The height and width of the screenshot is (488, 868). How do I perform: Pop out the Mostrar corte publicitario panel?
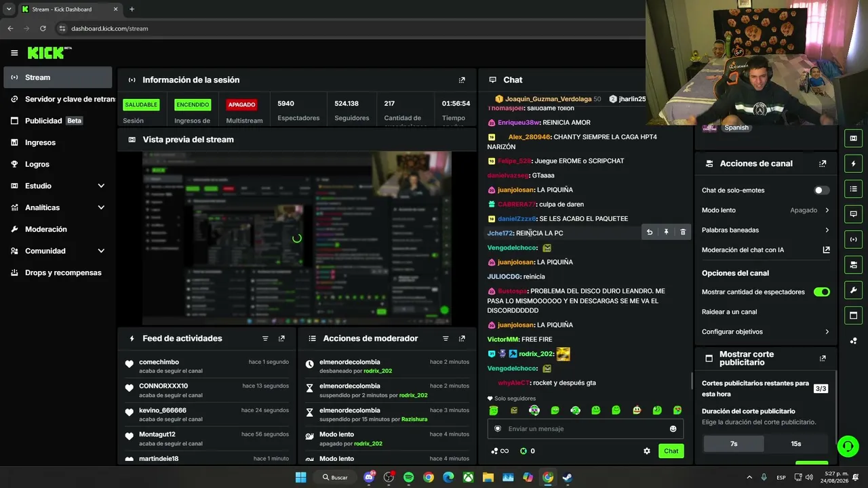click(823, 359)
